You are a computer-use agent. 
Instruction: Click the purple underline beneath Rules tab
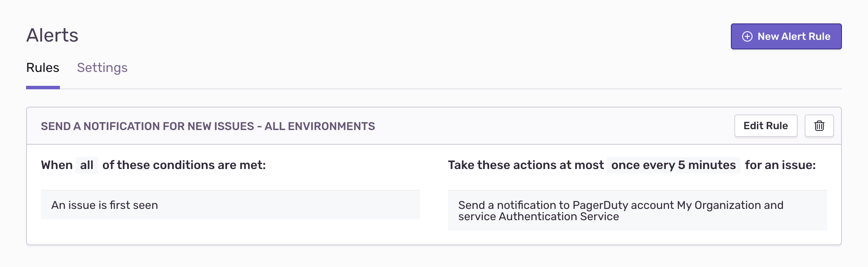43,88
